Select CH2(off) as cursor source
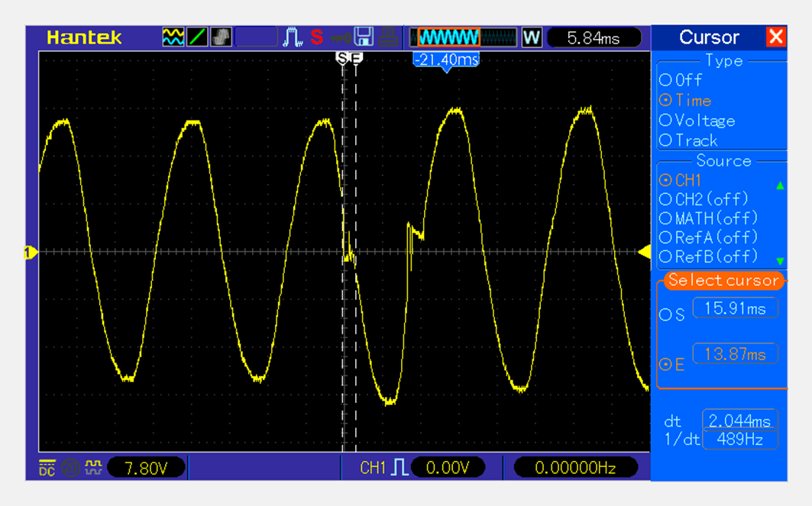The height and width of the screenshot is (506, 812). (704, 199)
